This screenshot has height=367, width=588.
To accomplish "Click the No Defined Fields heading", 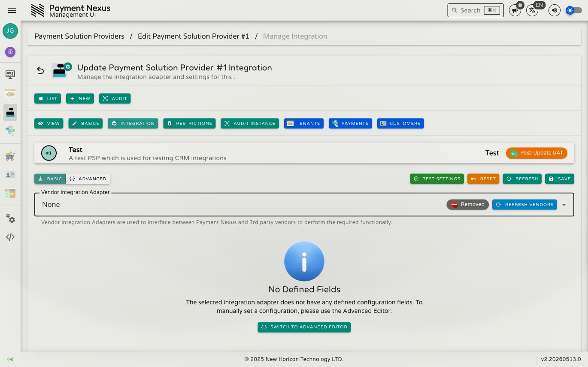I will [304, 289].
